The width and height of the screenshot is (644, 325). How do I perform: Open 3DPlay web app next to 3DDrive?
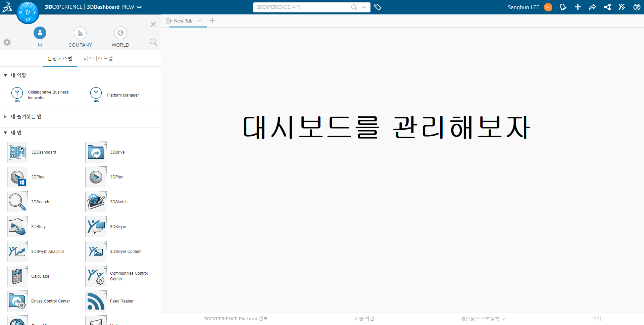pos(96,177)
